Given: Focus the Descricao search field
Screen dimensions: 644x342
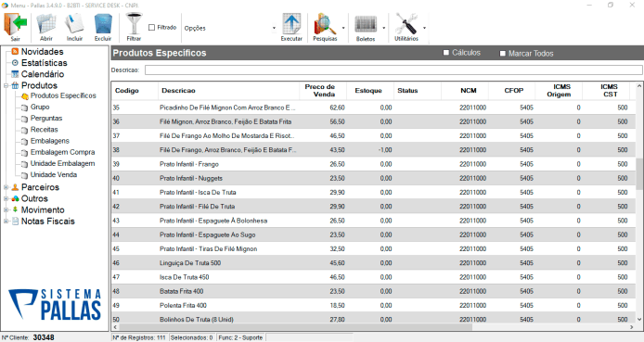Looking at the screenshot, I should [x=393, y=70].
